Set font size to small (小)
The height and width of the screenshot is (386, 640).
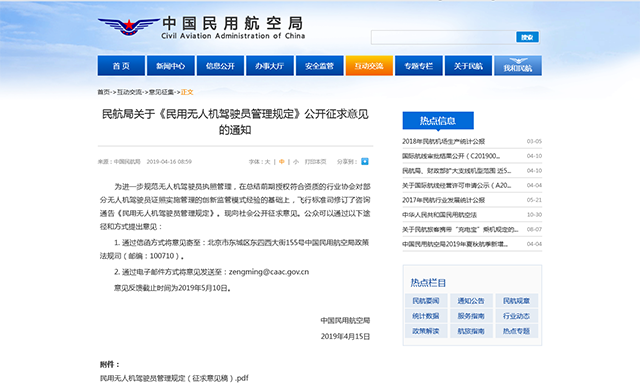point(296,162)
